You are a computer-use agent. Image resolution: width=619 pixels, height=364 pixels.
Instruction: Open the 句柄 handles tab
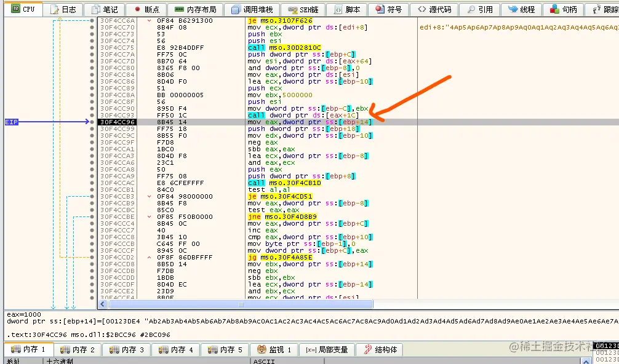pos(564,9)
